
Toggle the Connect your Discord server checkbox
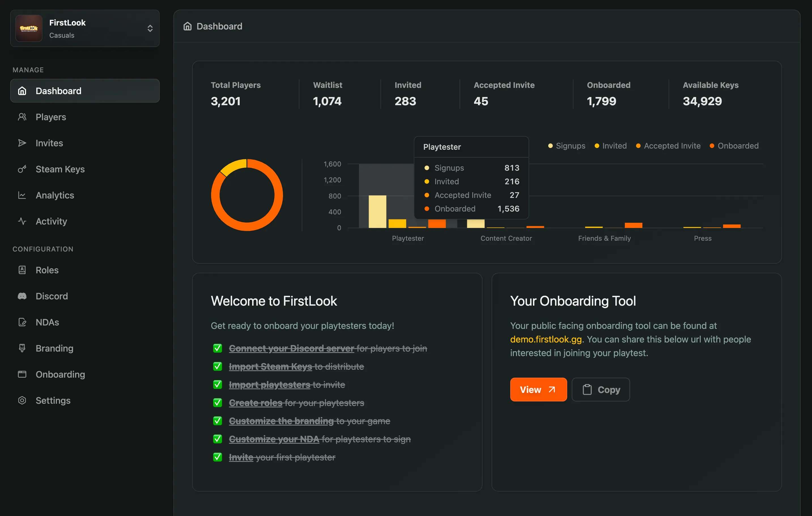coord(218,348)
